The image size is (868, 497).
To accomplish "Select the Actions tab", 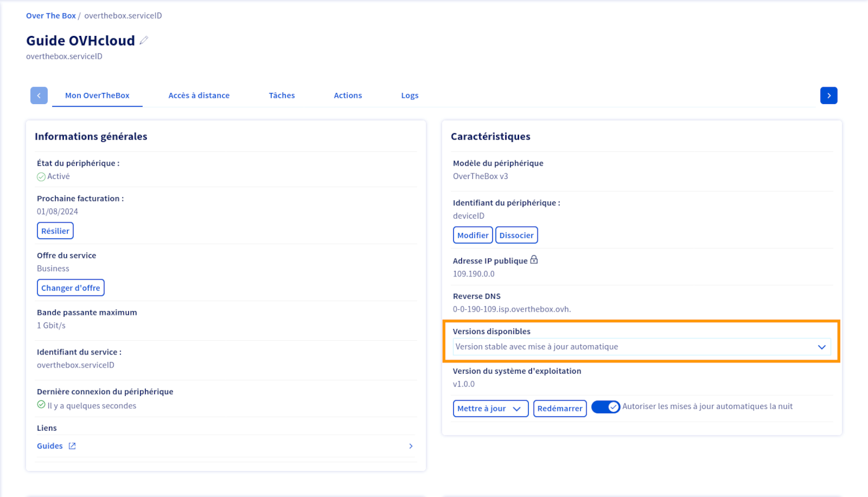I will [348, 95].
